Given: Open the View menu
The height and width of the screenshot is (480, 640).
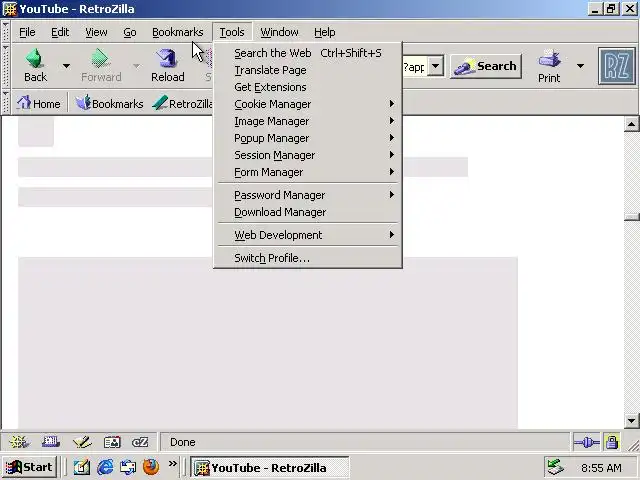Looking at the screenshot, I should pos(96,32).
